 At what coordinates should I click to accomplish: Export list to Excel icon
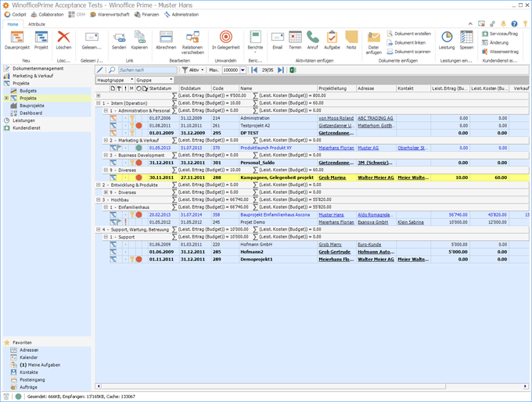pyautogui.click(x=293, y=70)
